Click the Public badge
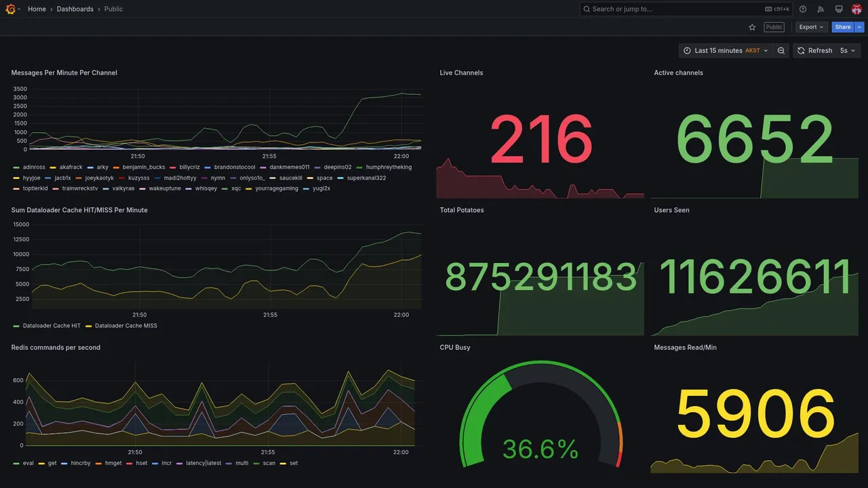The height and width of the screenshot is (488, 868). [774, 27]
